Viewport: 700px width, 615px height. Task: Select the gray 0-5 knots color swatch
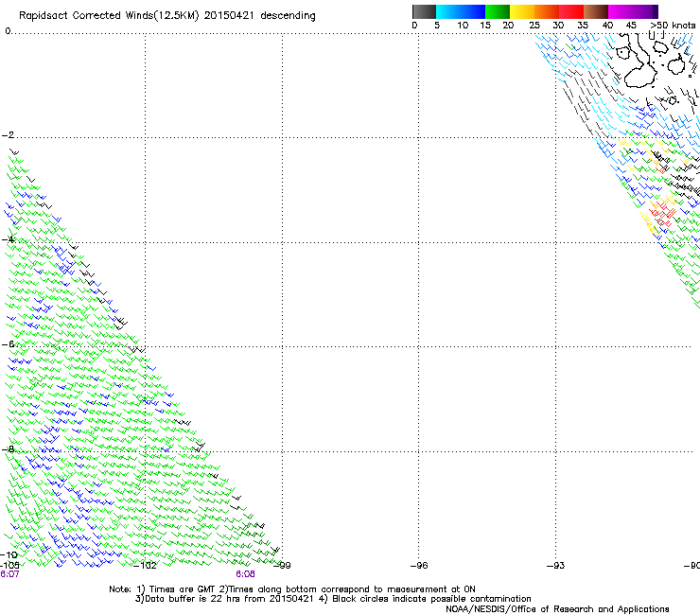pyautogui.click(x=424, y=11)
